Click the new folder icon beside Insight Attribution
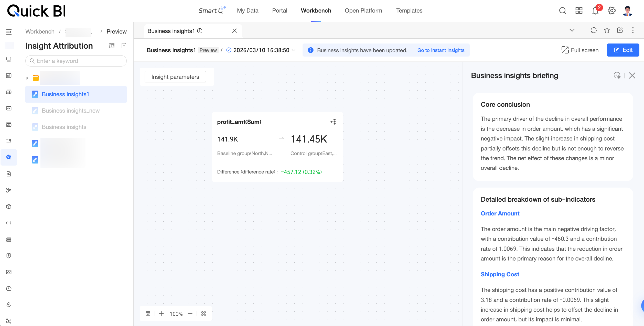The width and height of the screenshot is (644, 326). click(112, 46)
